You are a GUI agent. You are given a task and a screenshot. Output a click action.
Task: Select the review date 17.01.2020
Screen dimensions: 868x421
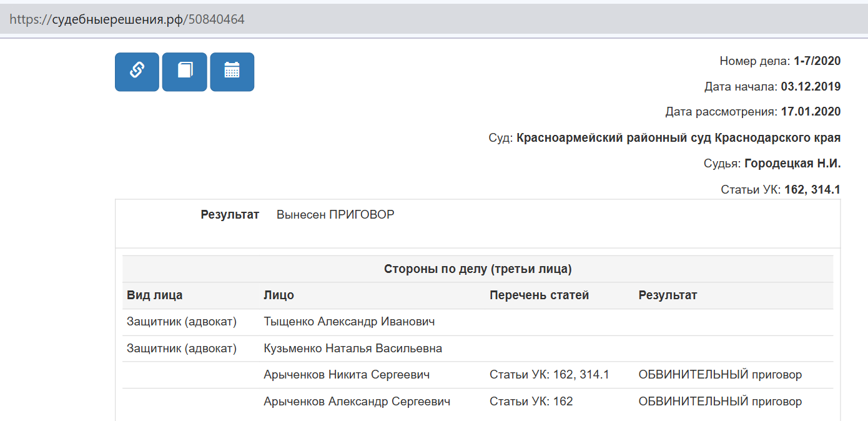point(811,112)
